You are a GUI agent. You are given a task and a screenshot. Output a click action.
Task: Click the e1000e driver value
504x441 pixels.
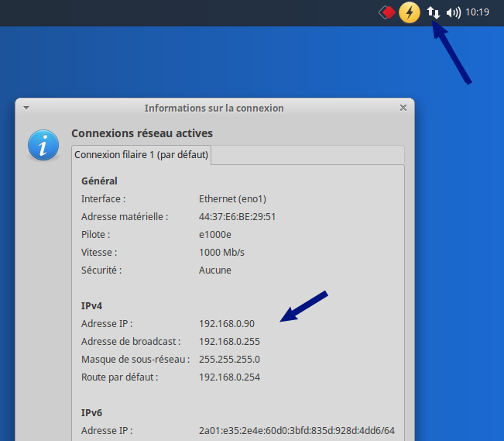point(215,234)
